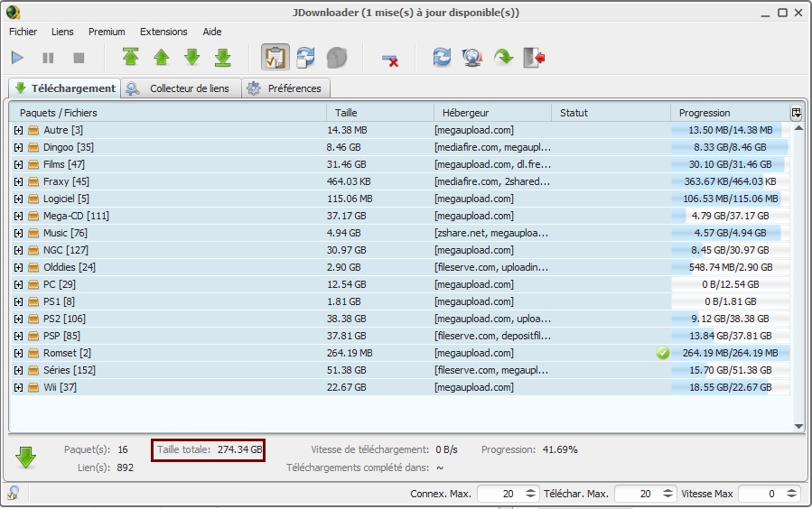The height and width of the screenshot is (509, 812).
Task: Move selection up one position
Action: tap(162, 57)
